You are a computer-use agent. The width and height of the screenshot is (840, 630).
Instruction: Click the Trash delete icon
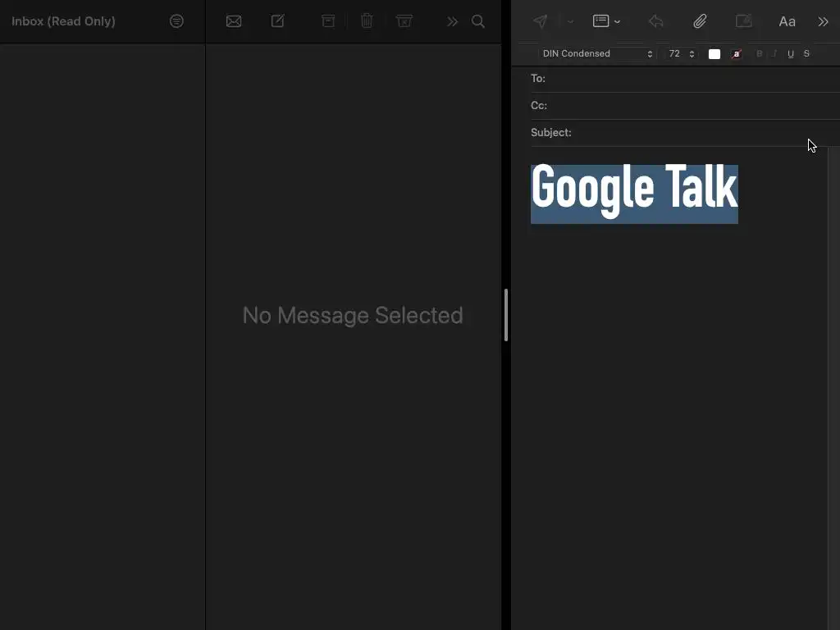[x=367, y=21]
